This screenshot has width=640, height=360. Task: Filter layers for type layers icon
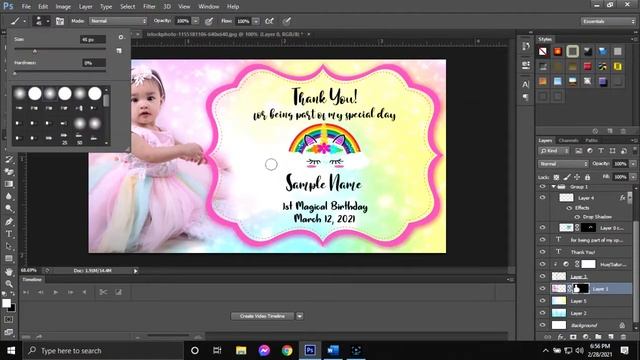pyautogui.click(x=601, y=151)
